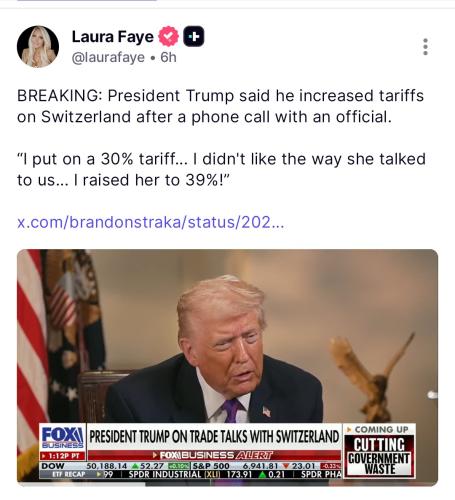
Task: Click the American flag in the video
Action: pos(32,350)
